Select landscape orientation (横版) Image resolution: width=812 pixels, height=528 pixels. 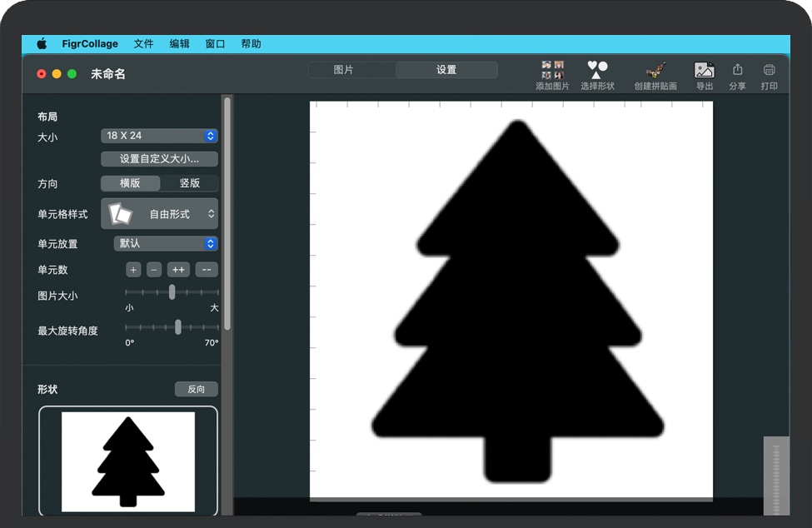click(130, 183)
